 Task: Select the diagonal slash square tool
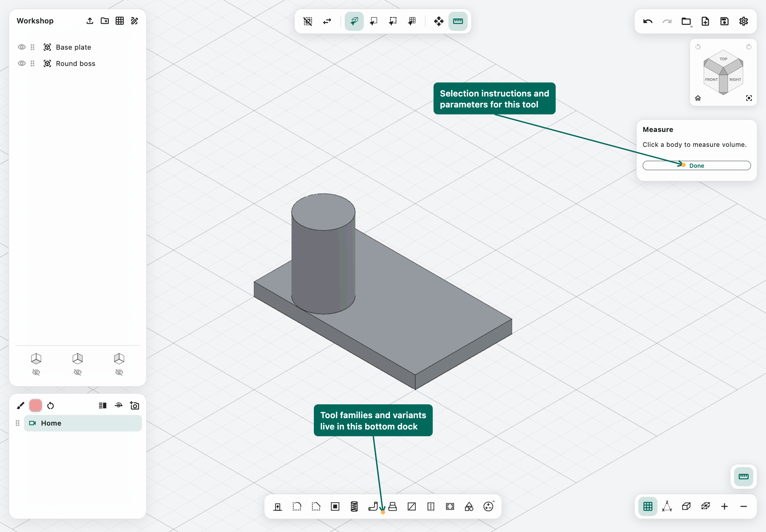point(412,506)
